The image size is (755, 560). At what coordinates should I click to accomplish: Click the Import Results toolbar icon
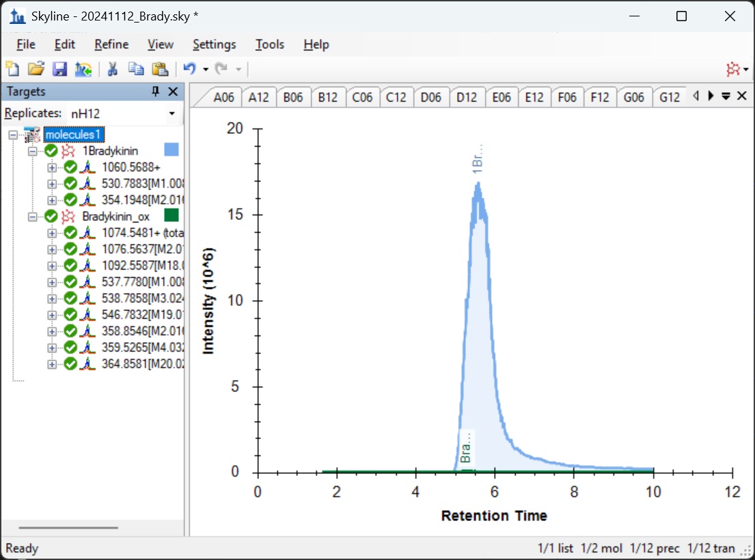[x=83, y=69]
